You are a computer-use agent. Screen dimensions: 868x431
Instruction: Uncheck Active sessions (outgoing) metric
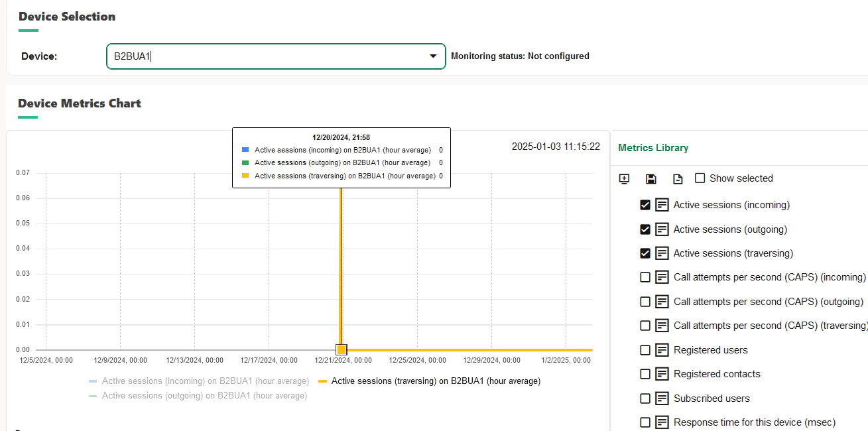coord(645,229)
